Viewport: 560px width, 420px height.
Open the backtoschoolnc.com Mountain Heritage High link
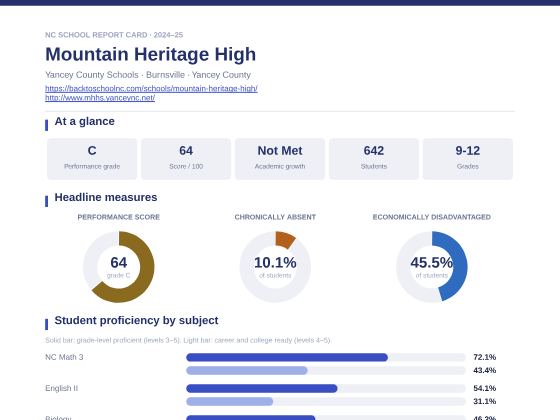[151, 88]
